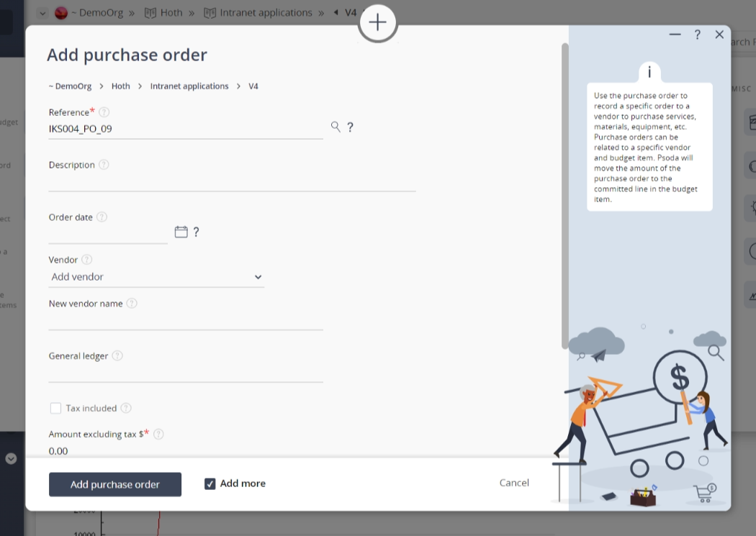756x536 pixels.
Task: Enable the Tax included checkbox
Action: (x=56, y=408)
